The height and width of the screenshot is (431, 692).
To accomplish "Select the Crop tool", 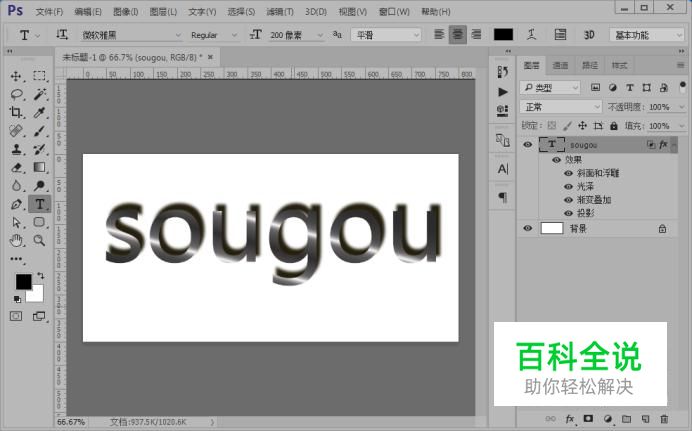I will [x=16, y=112].
